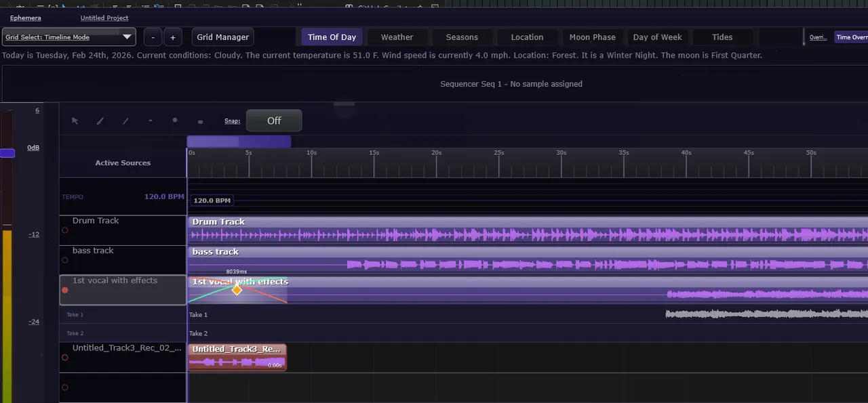Open the Snap Off selector
868x403 pixels.
274,121
